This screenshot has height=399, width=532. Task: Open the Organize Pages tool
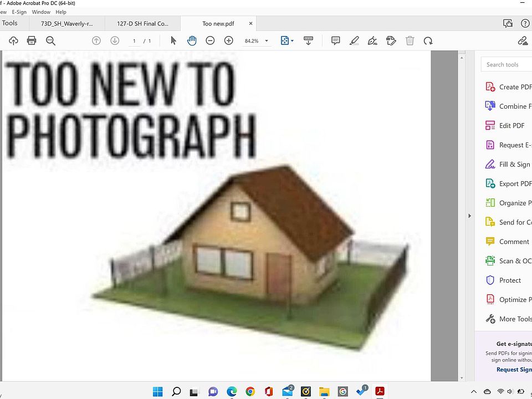click(x=508, y=203)
